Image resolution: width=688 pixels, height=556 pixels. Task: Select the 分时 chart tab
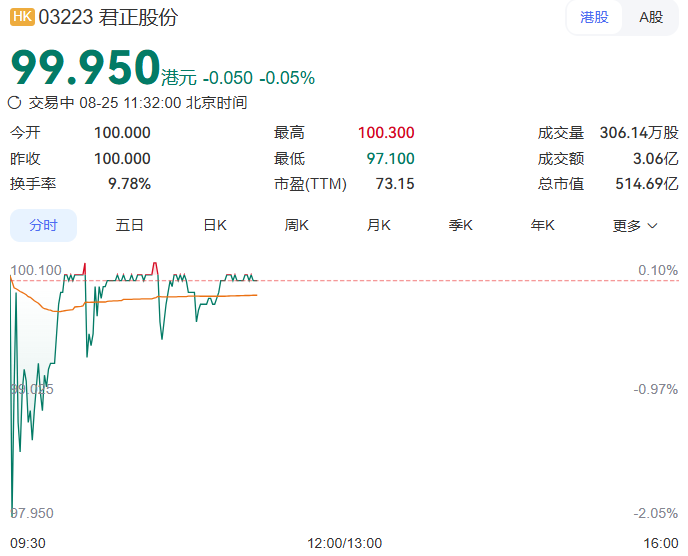click(43, 225)
